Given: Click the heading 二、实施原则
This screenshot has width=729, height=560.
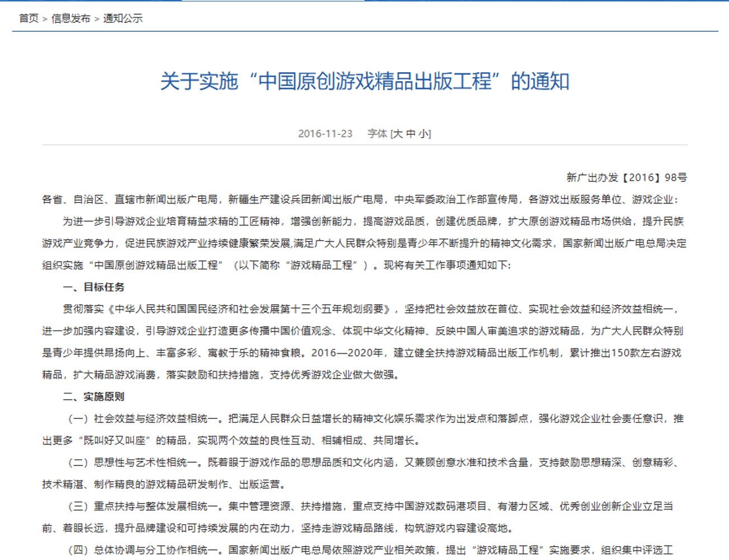Looking at the screenshot, I should click(x=93, y=397).
